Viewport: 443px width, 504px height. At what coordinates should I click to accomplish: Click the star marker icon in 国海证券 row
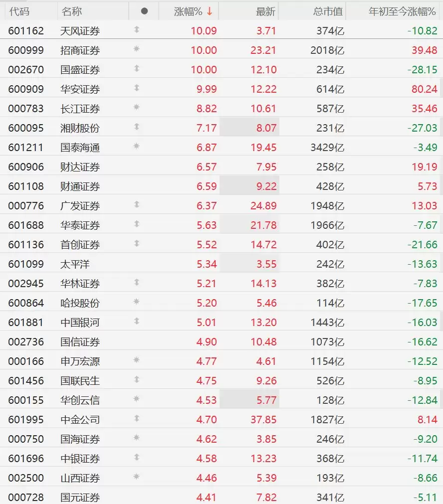(137, 438)
